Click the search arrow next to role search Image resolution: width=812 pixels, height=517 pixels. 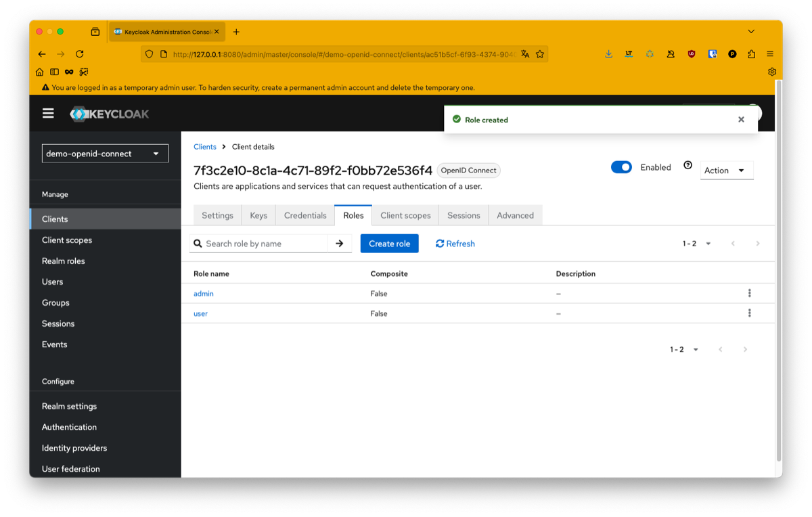(340, 244)
